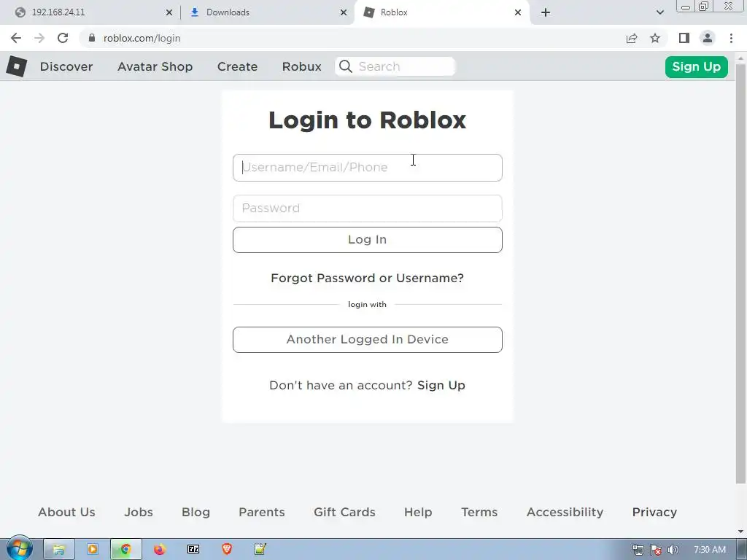The width and height of the screenshot is (747, 560).
Task: Open the Accessibility footer link
Action: (565, 512)
